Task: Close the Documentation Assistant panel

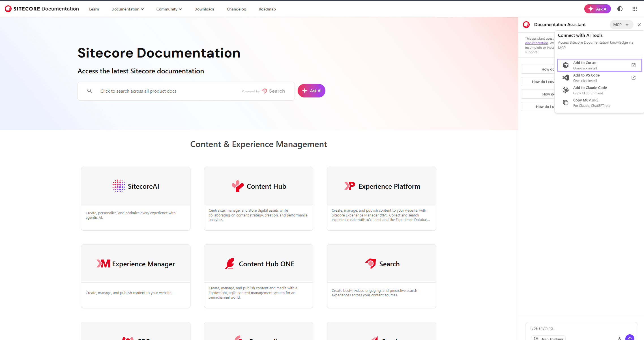Action: pyautogui.click(x=639, y=25)
